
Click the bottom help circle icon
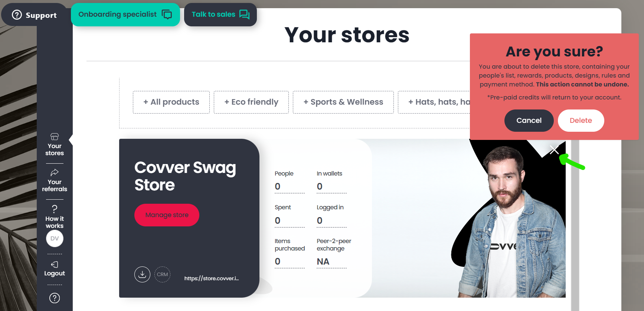click(x=55, y=298)
